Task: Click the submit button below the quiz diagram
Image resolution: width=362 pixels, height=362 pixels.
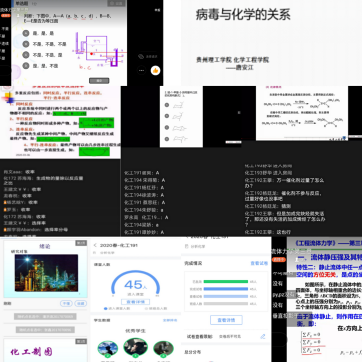Action: pyautogui.click(x=99, y=81)
